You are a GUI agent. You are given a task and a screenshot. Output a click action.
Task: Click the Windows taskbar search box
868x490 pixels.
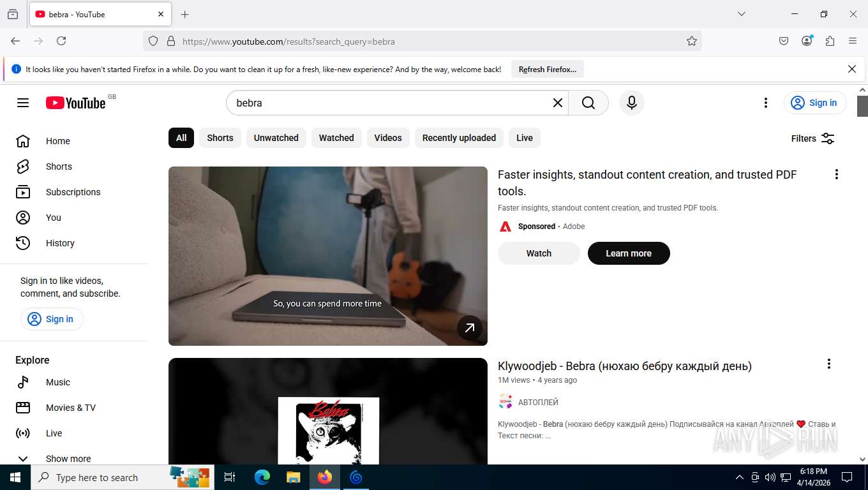[123, 477]
